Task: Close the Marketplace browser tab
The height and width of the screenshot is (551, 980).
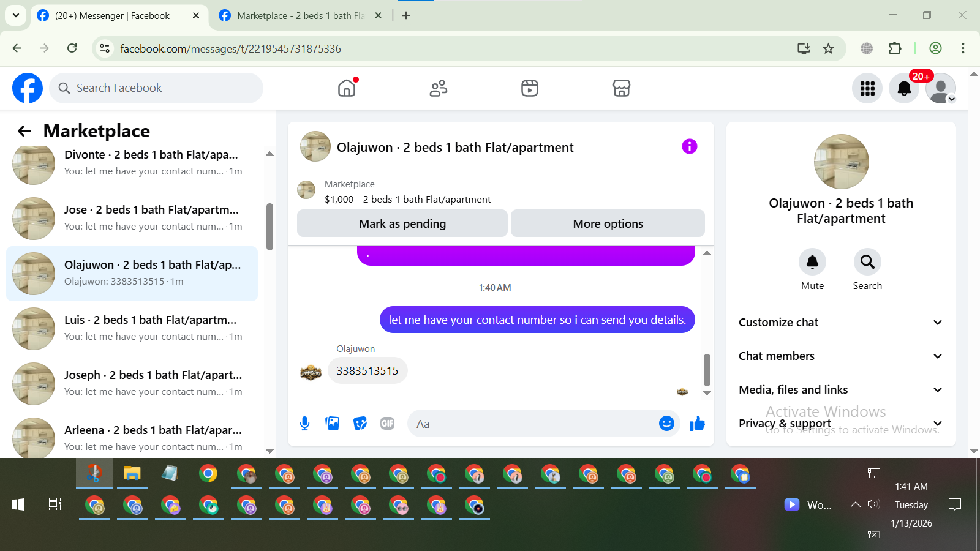Action: tap(379, 15)
